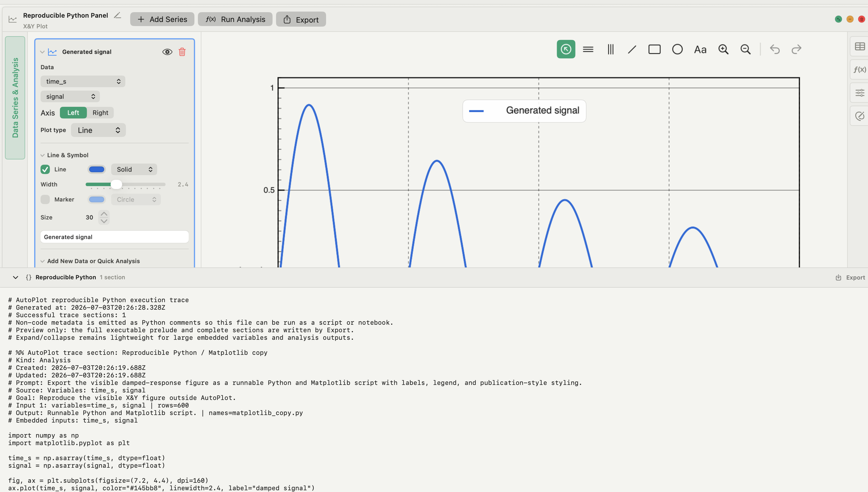Open the circular edit sidebar panel
This screenshot has height=492, width=868.
tap(860, 116)
